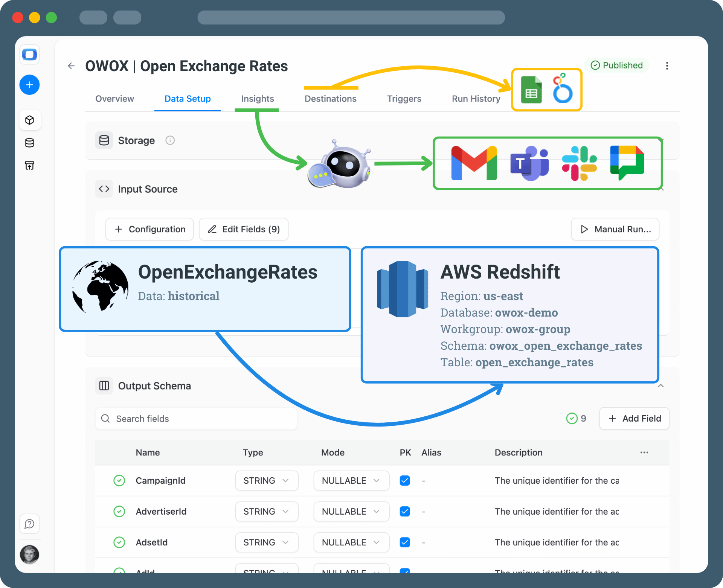The height and width of the screenshot is (588, 723).
Task: Open the CampaignId STRING type dropdown
Action: pos(266,481)
